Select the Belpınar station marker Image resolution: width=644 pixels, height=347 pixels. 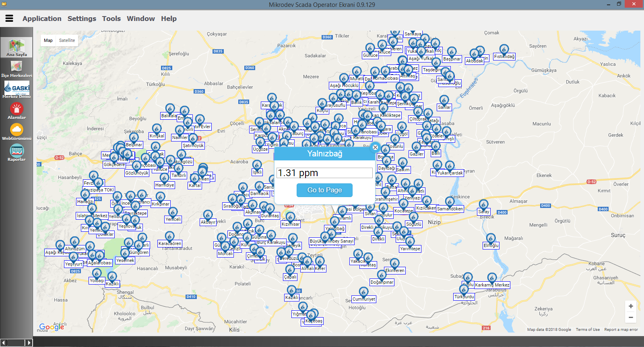[x=134, y=138]
